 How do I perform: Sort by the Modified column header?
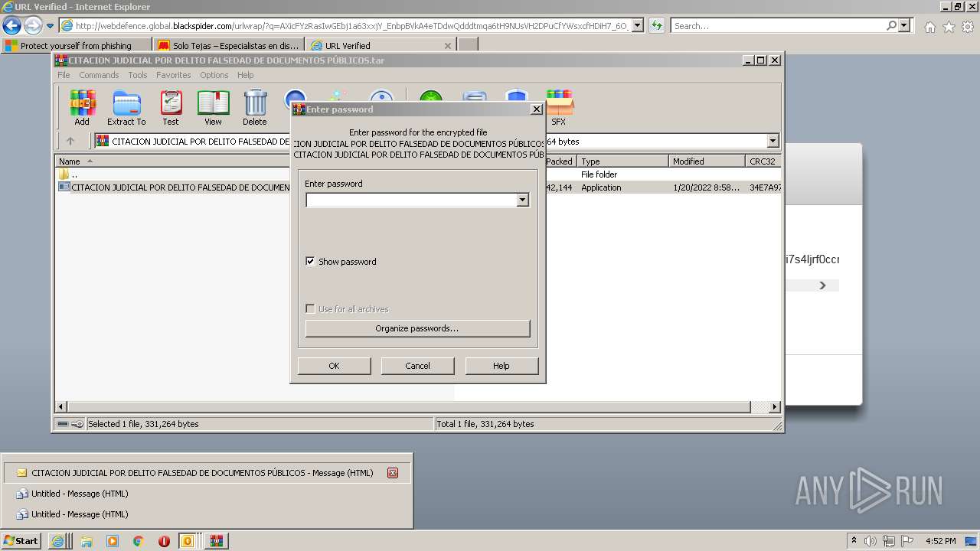707,161
